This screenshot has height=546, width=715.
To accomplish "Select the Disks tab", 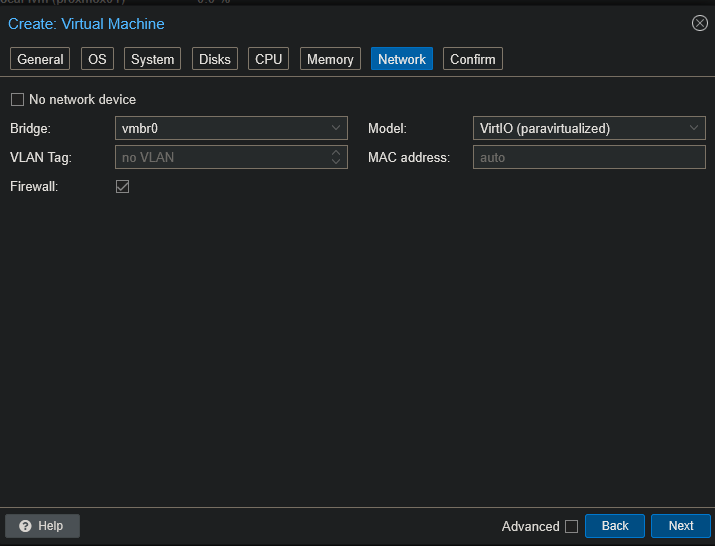I will coord(215,59).
